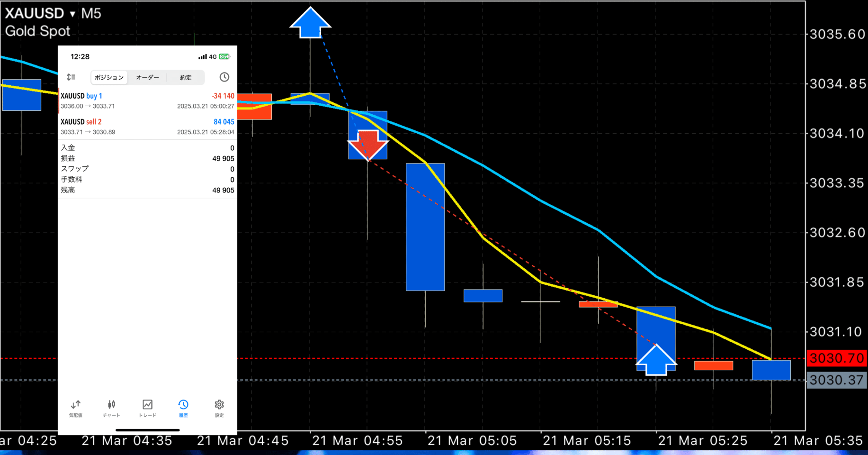Click the signal strength bars icon
This screenshot has height=455, width=868.
[203, 57]
